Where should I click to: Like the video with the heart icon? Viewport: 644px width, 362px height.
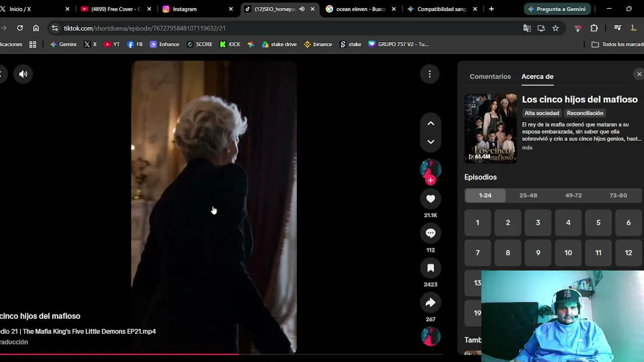(x=431, y=199)
